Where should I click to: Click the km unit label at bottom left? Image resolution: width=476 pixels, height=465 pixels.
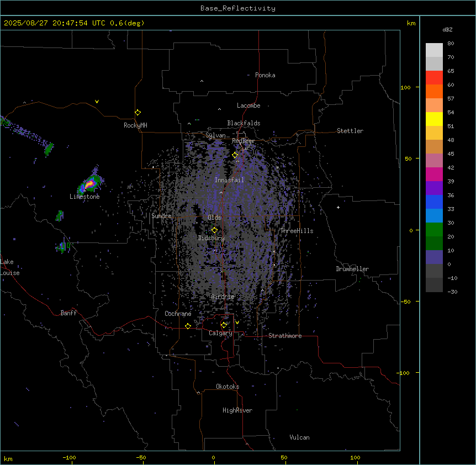tap(8, 458)
